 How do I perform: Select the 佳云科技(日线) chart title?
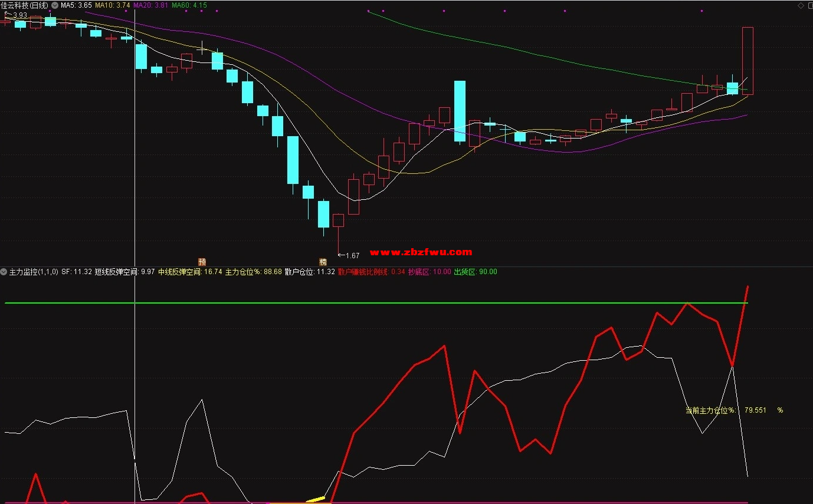[25, 5]
